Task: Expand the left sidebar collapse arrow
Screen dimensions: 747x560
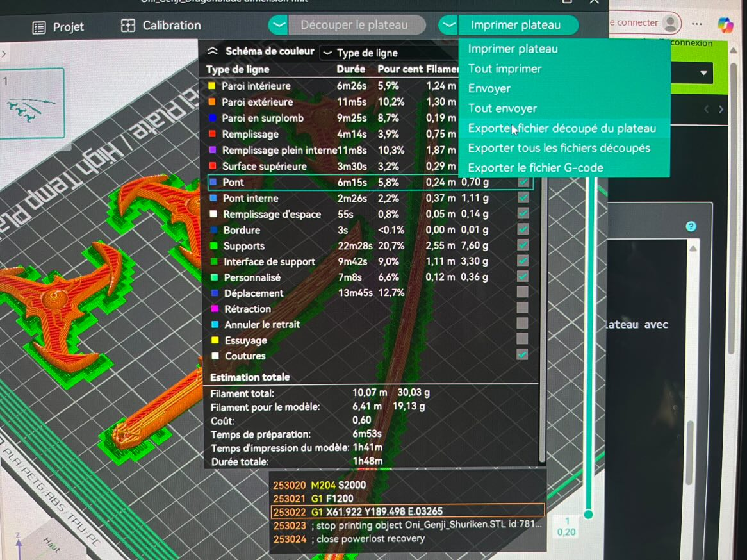Action: click(4, 53)
